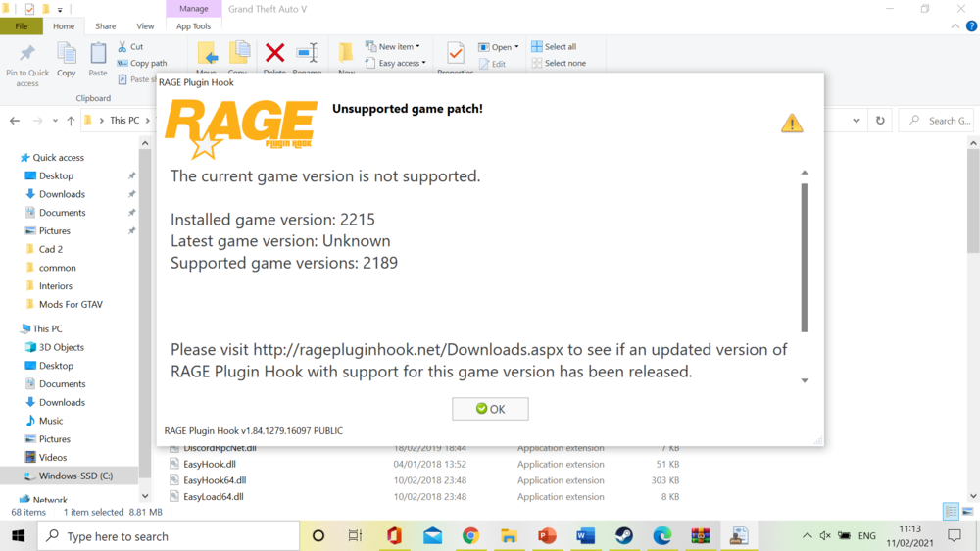Open Microsoft Word from taskbar
980x551 pixels.
(586, 536)
